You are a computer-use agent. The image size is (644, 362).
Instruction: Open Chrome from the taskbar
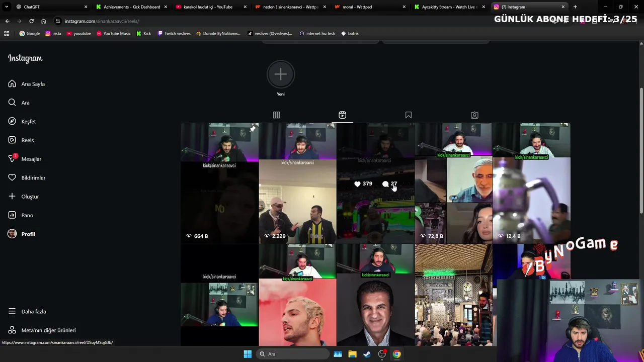tap(396, 354)
